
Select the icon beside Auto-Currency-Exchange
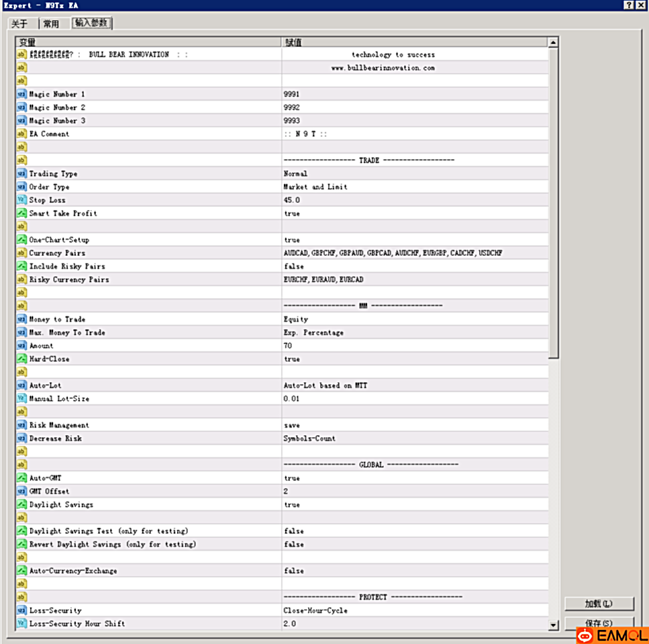tap(21, 571)
